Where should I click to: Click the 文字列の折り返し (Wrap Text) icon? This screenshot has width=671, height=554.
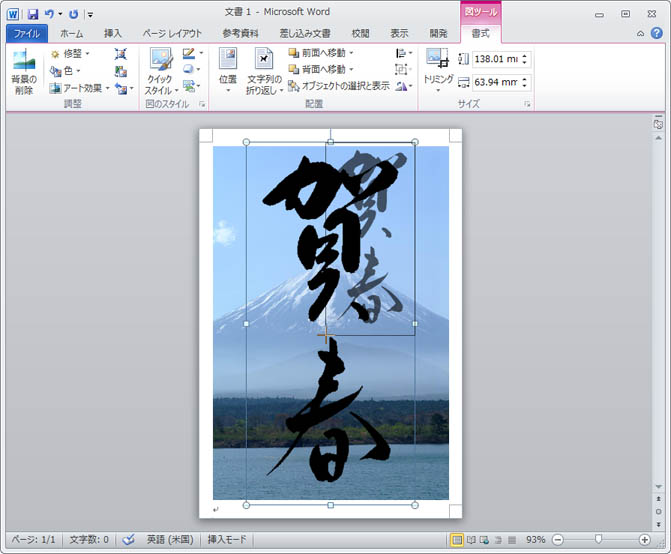coord(264,62)
